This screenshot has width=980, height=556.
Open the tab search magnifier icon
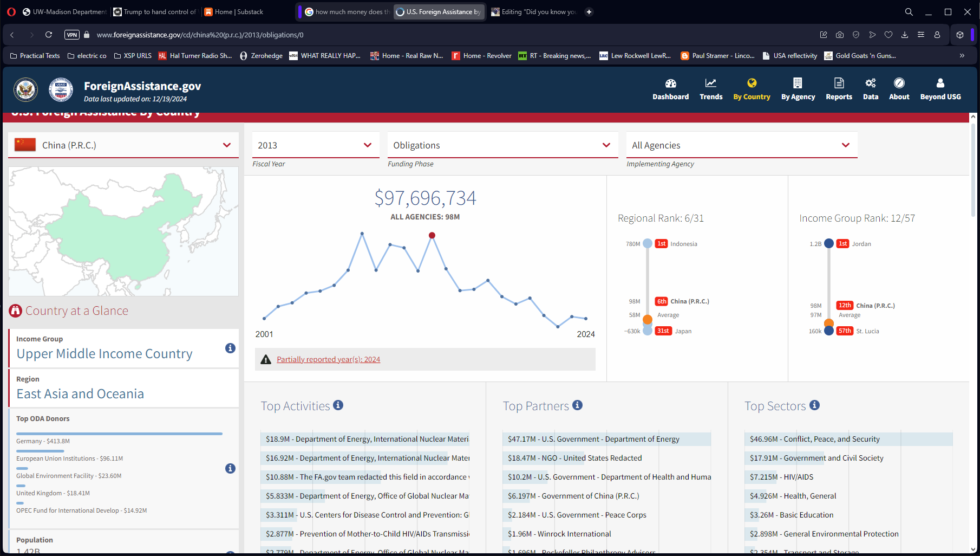click(x=909, y=12)
